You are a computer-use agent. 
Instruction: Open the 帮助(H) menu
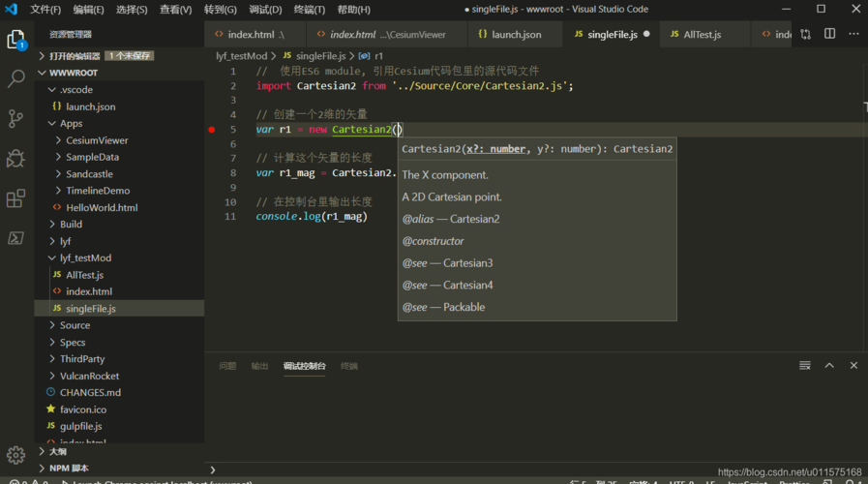click(x=354, y=10)
